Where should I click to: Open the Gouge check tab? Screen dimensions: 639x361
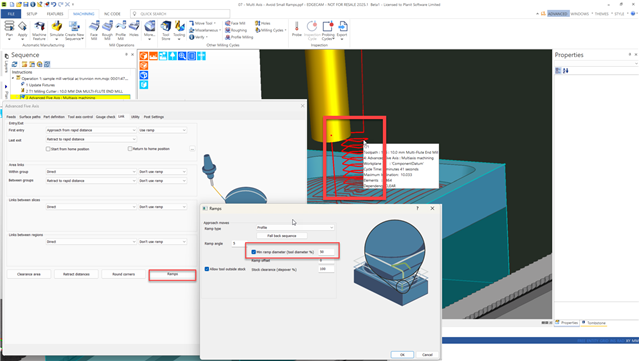click(106, 117)
